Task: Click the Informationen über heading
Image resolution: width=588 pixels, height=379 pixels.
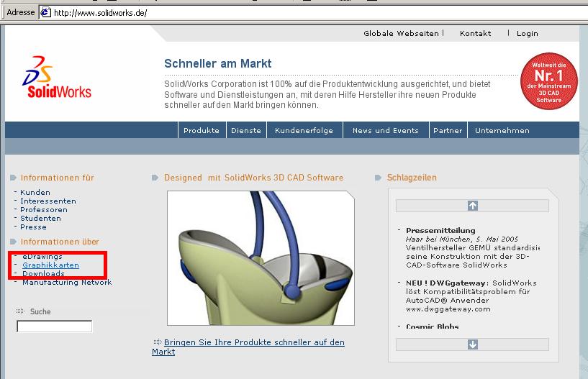Action: click(60, 242)
